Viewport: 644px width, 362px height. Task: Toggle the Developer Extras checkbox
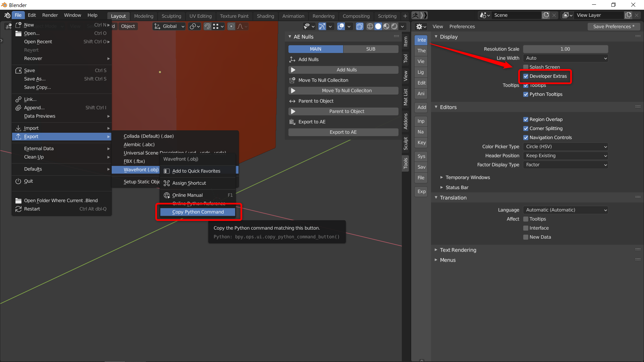pyautogui.click(x=526, y=76)
